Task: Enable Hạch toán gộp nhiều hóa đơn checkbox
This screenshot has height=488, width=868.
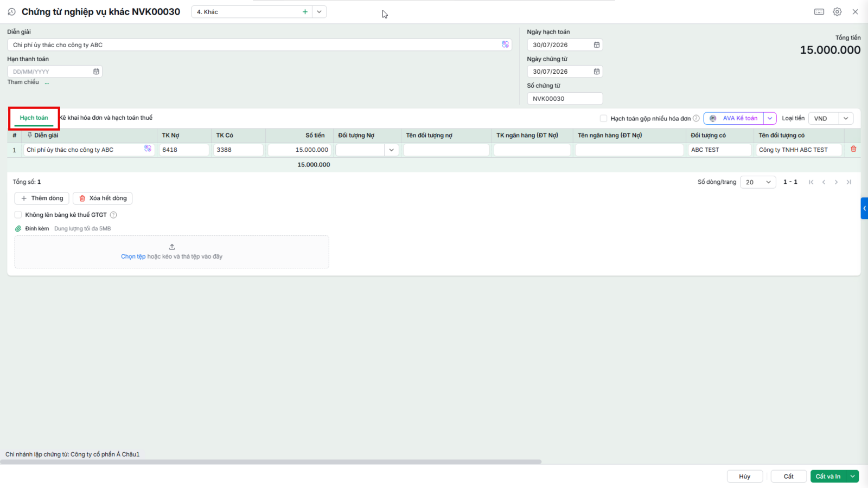Action: pos(603,118)
